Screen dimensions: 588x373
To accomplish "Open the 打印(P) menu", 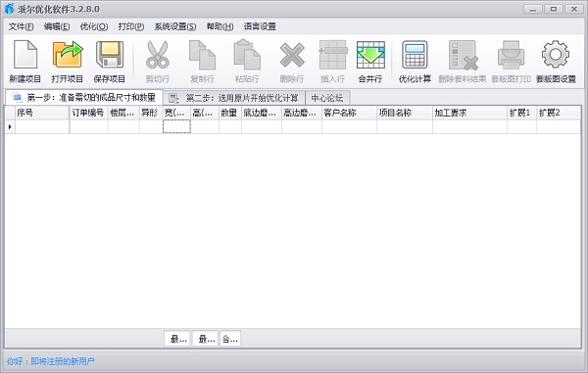I will [131, 26].
